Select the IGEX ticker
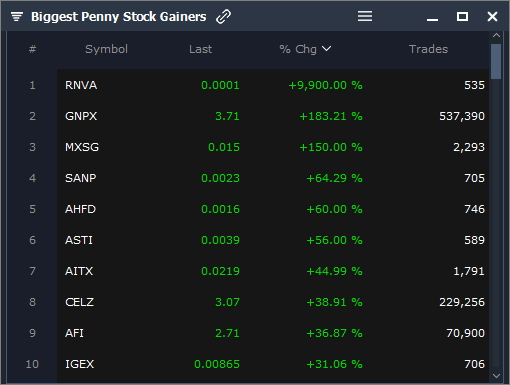The image size is (510, 385). click(x=79, y=364)
